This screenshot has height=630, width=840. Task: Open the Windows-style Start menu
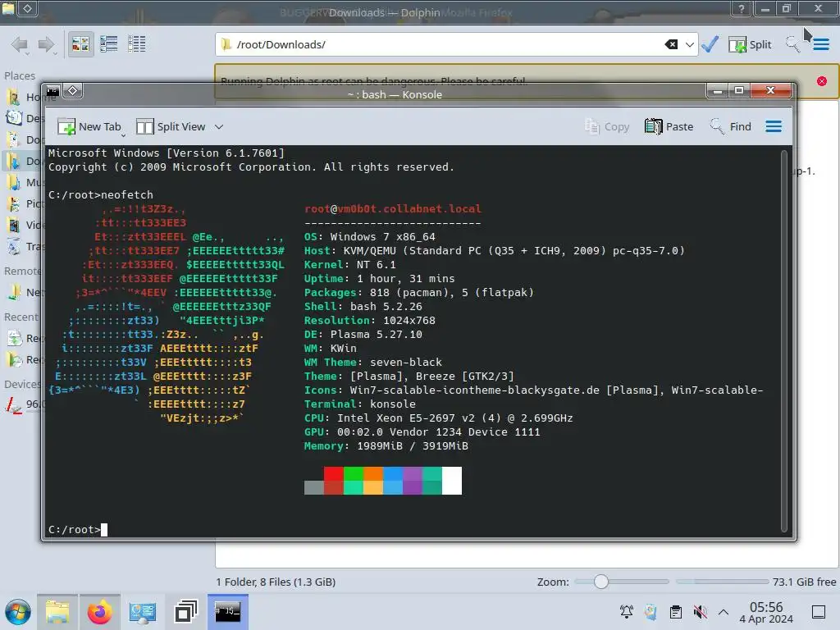[x=18, y=612]
